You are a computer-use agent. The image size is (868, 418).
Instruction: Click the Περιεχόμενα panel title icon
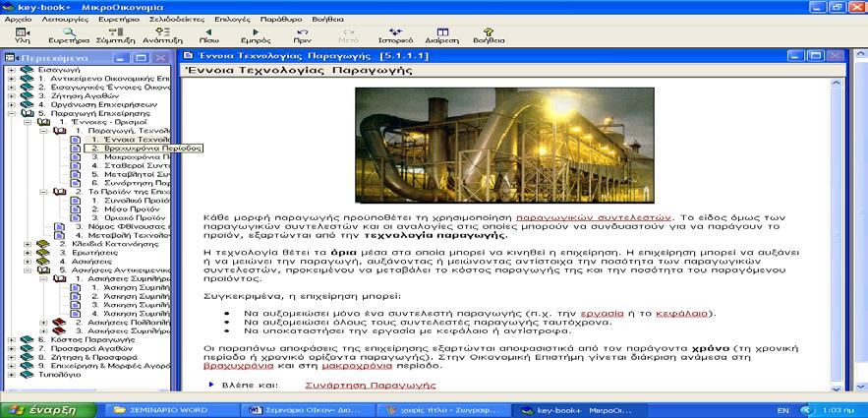pyautogui.click(x=10, y=58)
